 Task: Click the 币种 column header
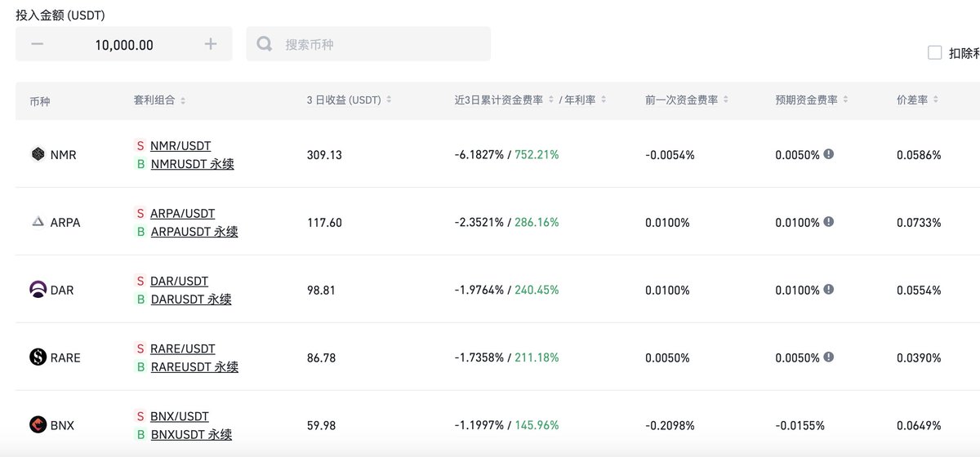pyautogui.click(x=39, y=101)
